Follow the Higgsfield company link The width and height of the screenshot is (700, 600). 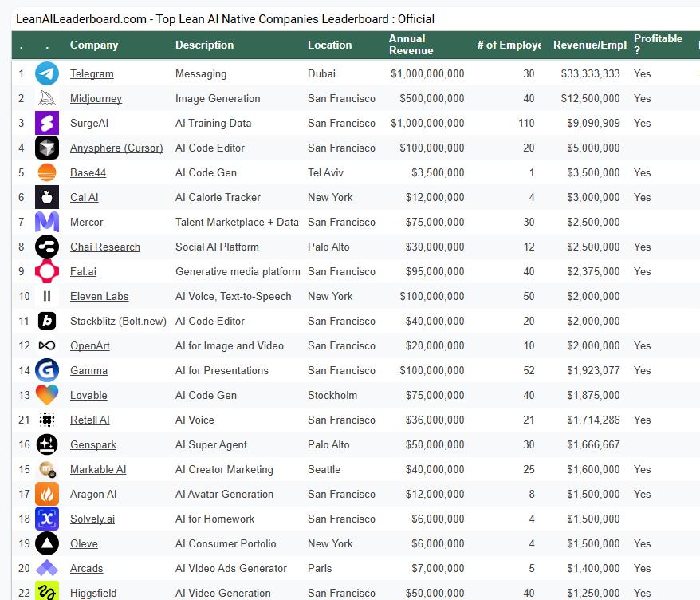point(93,593)
